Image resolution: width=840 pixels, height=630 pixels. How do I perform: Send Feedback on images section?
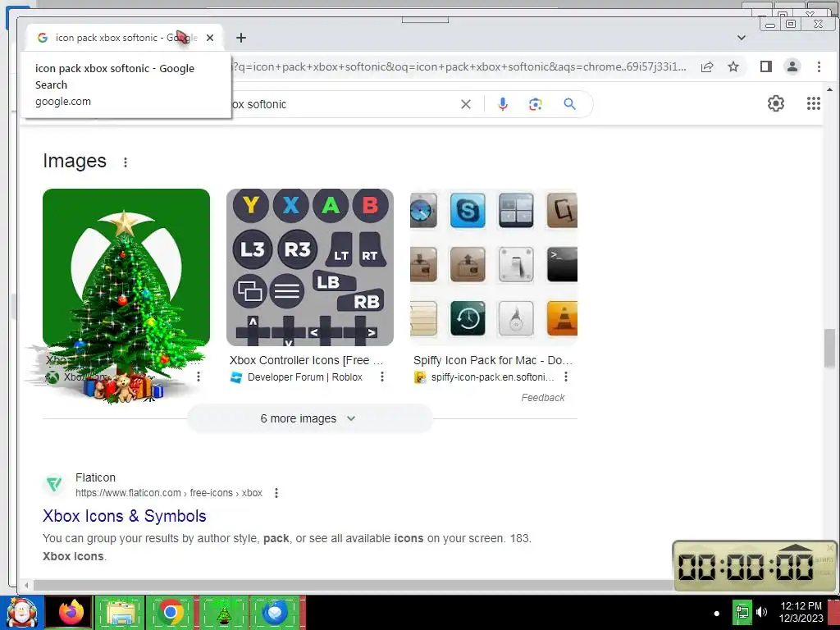(543, 398)
